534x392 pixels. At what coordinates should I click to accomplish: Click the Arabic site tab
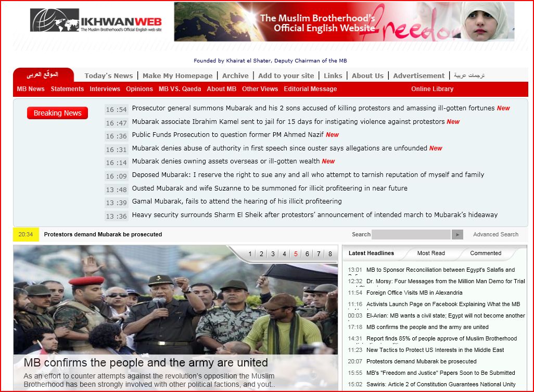(43, 75)
